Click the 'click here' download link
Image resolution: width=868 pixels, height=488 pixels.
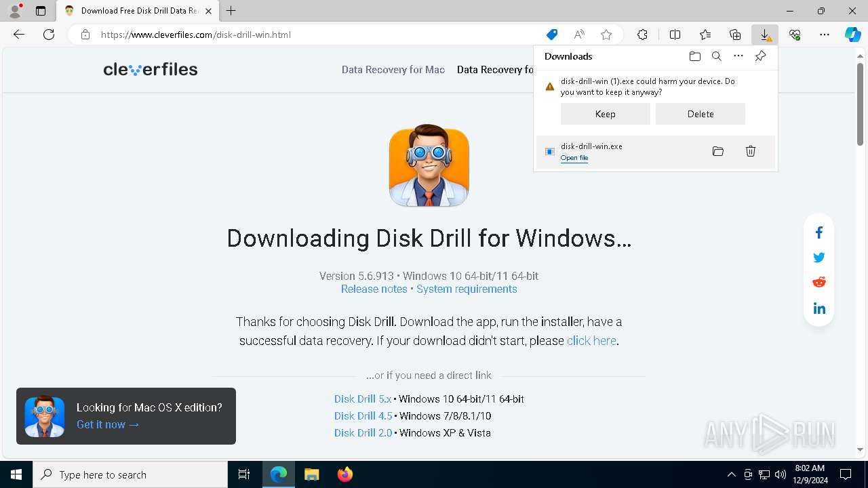click(x=591, y=340)
